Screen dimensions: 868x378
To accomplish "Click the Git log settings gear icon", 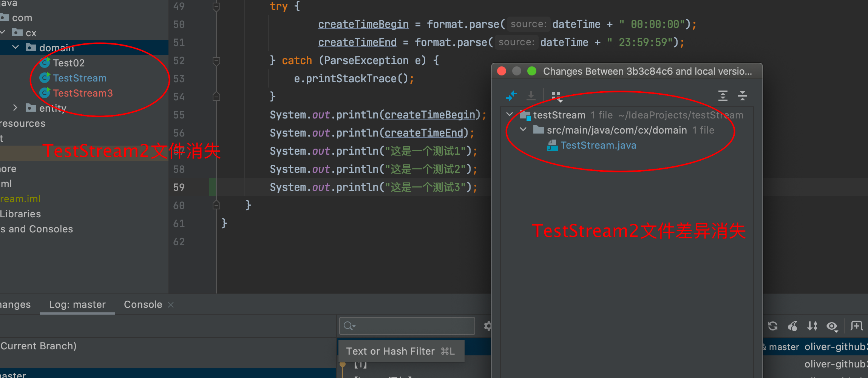I will tap(487, 326).
